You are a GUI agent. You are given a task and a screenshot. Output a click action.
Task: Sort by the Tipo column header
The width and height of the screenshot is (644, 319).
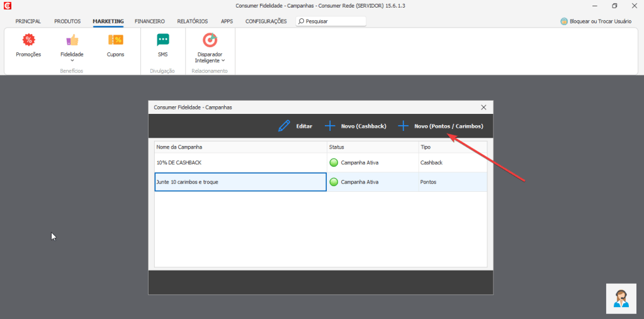click(x=453, y=147)
